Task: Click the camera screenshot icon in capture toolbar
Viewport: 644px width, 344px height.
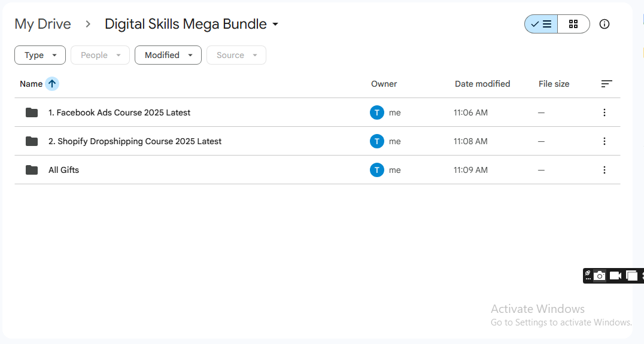Action: (x=600, y=275)
